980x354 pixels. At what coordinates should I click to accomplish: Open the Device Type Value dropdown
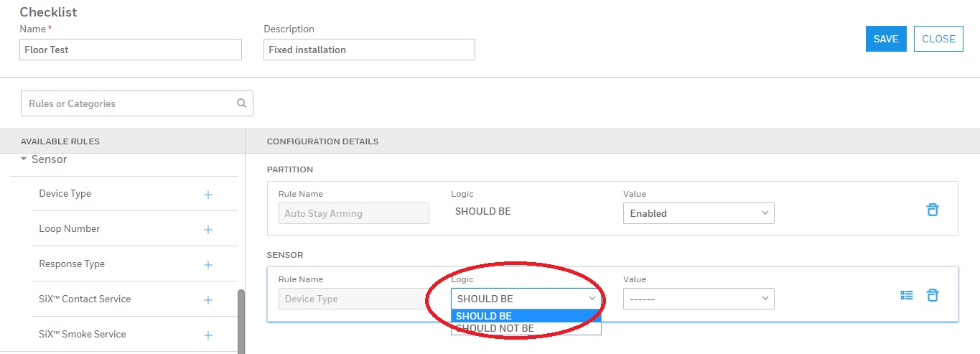click(x=698, y=299)
